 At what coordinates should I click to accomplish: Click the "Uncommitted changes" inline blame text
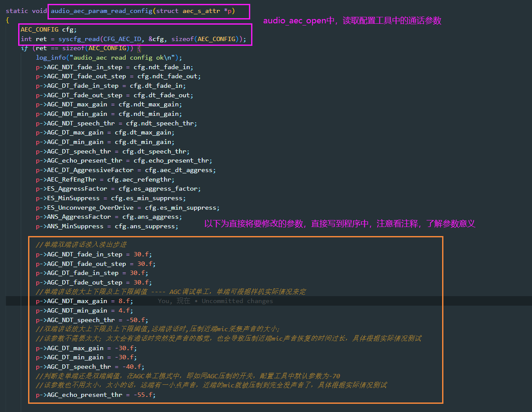237,301
